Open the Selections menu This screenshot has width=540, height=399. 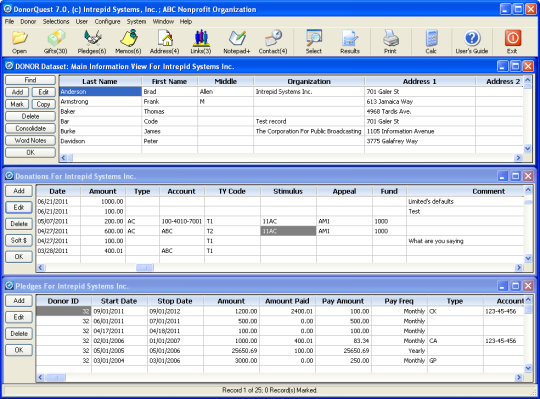pyautogui.click(x=56, y=21)
